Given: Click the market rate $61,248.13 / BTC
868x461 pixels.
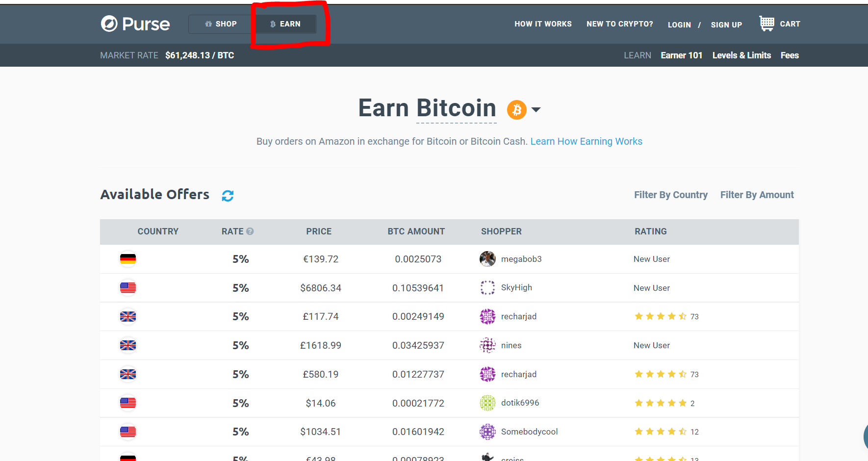Looking at the screenshot, I should [200, 55].
